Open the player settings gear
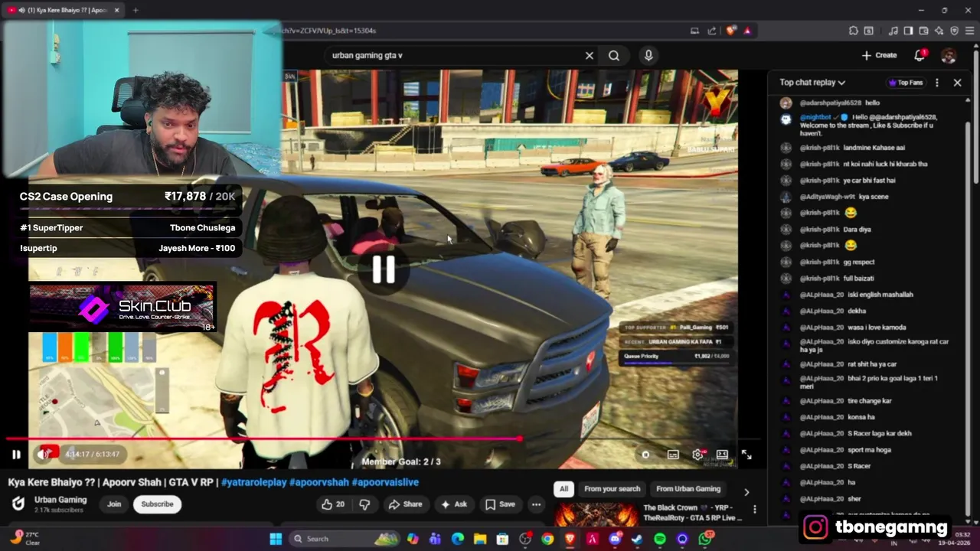 (x=697, y=455)
